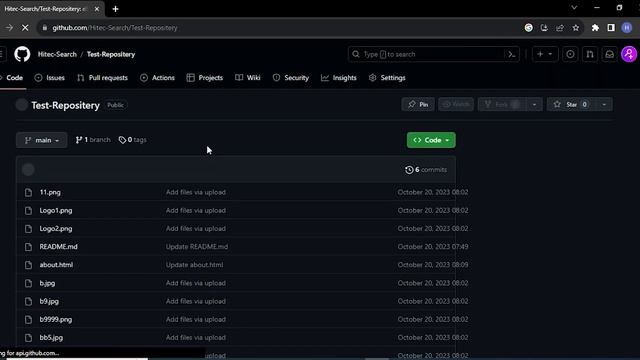This screenshot has height=360, width=640.
Task: Open the 11.png file
Action: click(50, 192)
